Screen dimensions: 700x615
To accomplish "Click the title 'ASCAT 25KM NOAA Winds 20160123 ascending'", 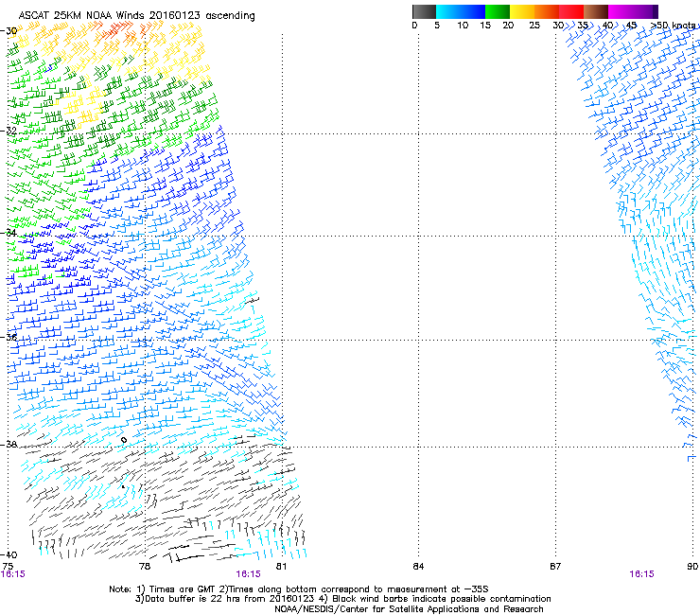I will click(136, 15).
